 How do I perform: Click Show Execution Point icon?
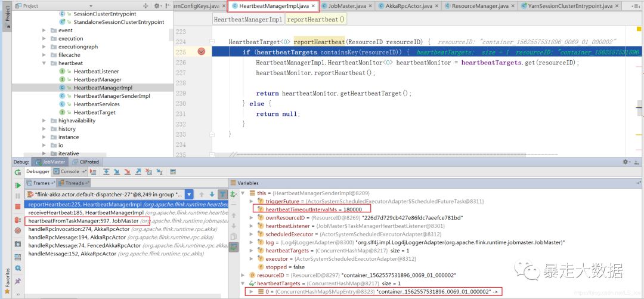[x=93, y=172]
